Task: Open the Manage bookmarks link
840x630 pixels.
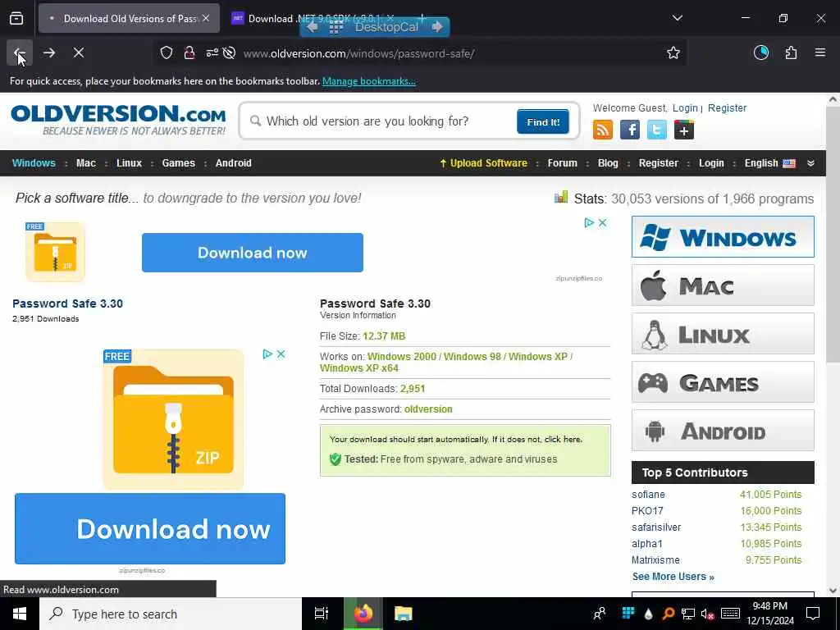Action: (x=368, y=81)
